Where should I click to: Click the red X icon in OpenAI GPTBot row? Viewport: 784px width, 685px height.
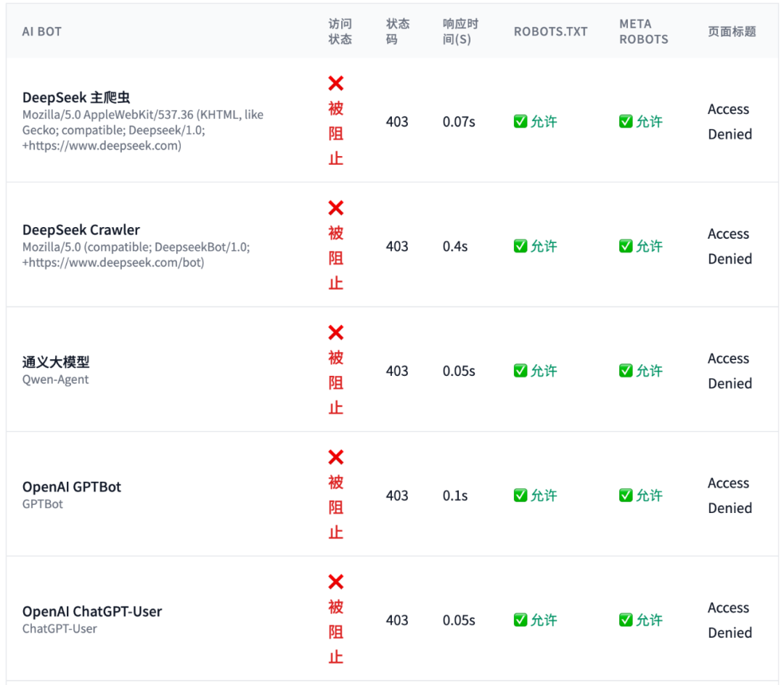click(335, 458)
